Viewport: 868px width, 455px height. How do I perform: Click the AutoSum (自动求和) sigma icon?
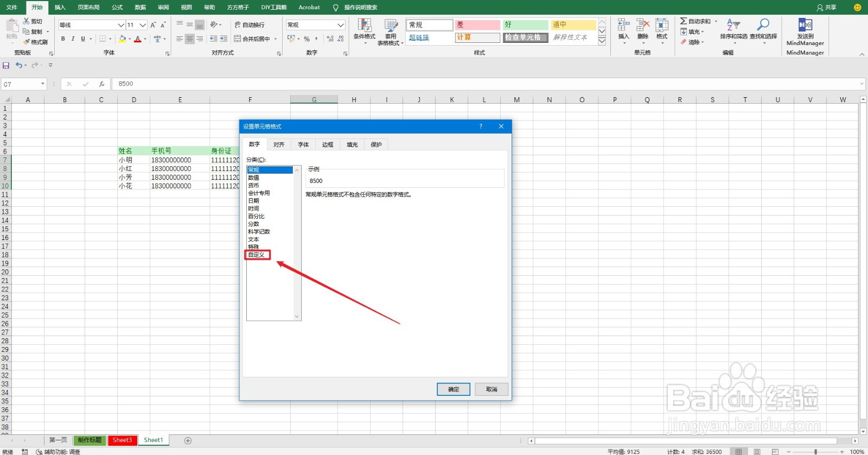point(684,21)
